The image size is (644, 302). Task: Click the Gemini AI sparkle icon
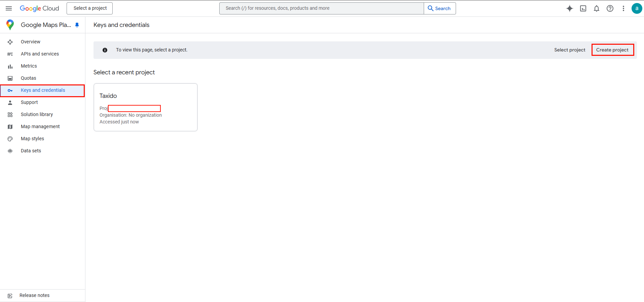pos(569,8)
